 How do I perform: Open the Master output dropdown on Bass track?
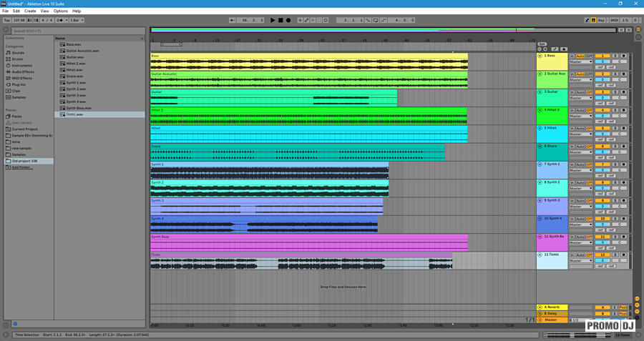click(x=580, y=61)
